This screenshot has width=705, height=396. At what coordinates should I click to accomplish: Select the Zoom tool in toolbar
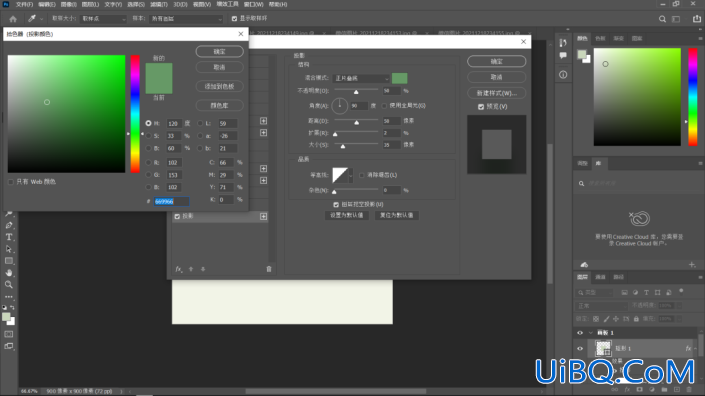coord(9,285)
